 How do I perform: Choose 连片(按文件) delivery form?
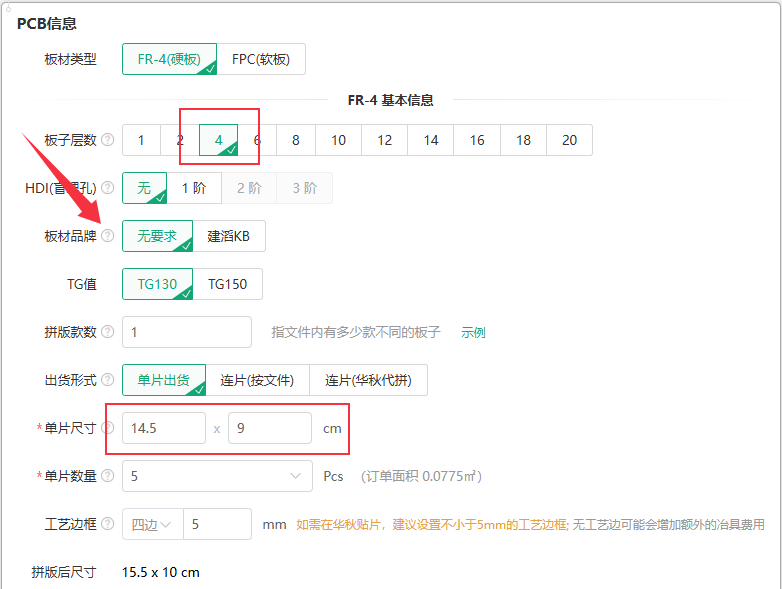[257, 380]
